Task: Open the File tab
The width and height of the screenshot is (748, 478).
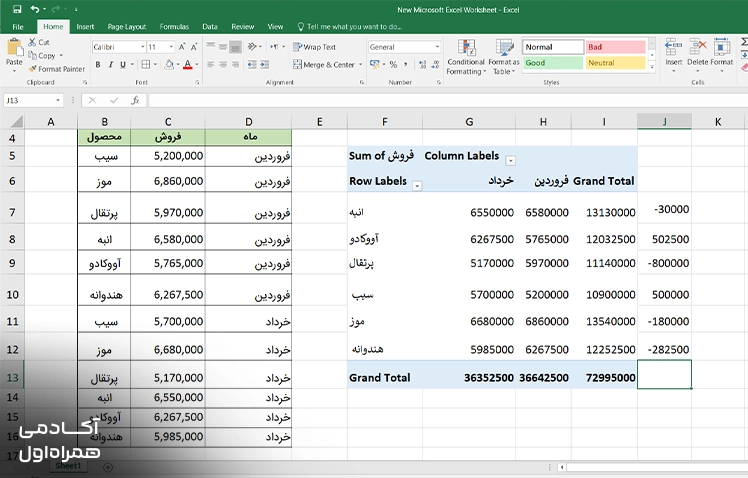Action: 18,27
